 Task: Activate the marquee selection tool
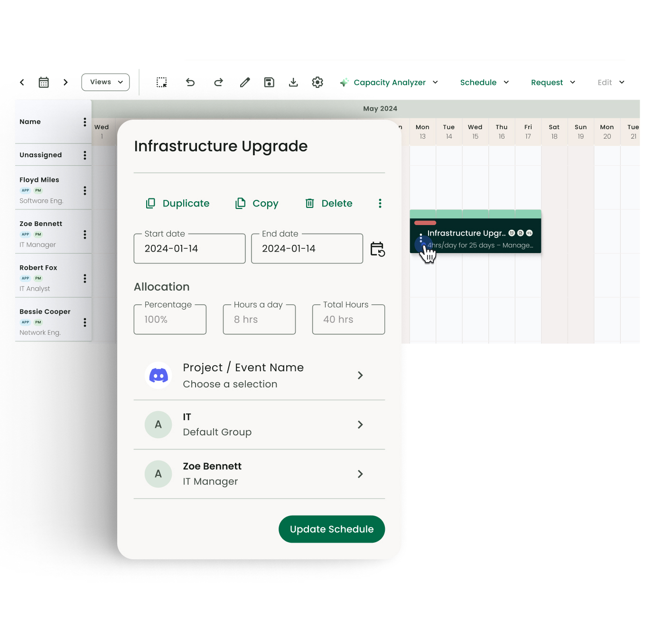161,82
